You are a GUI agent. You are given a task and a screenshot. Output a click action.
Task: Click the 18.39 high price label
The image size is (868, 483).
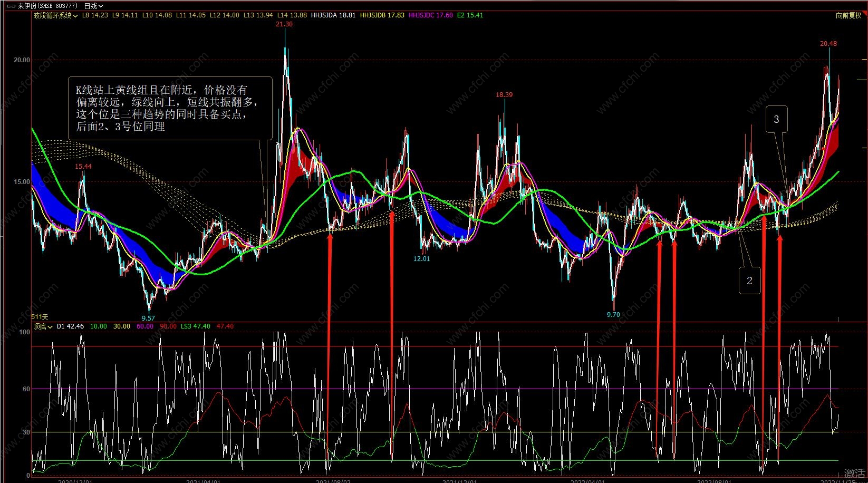pyautogui.click(x=504, y=95)
